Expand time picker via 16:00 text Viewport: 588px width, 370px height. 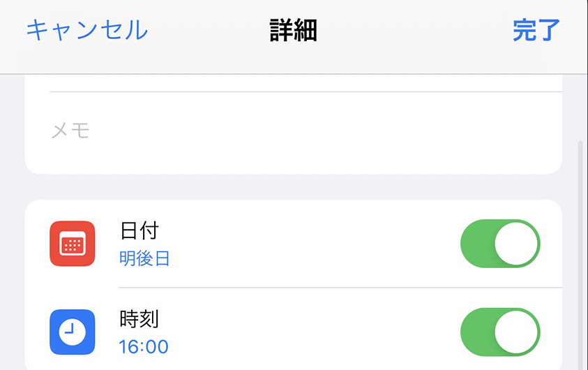click(144, 347)
